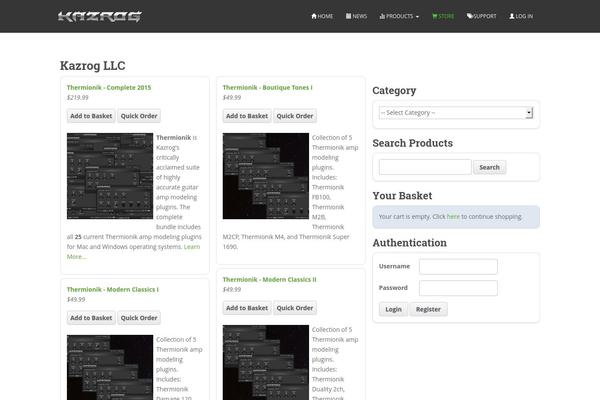
Task: Click the Kazrog logo in header
Action: [100, 16]
